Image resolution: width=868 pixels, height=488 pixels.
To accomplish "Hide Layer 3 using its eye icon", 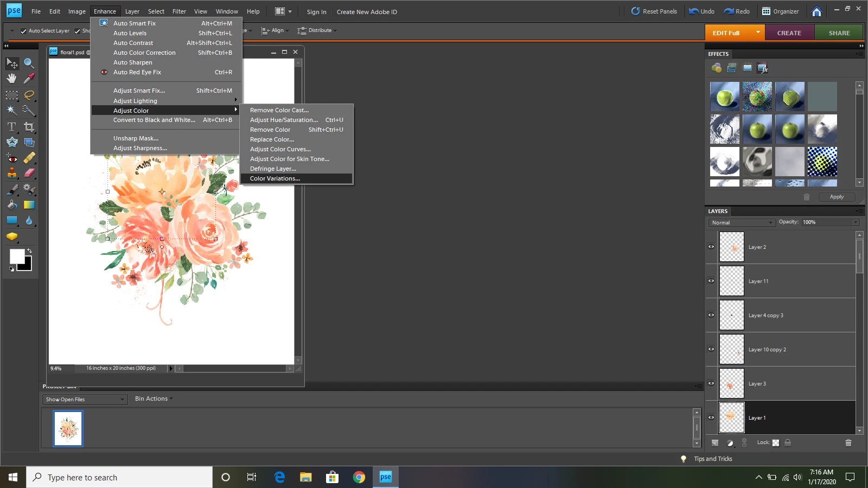I will pos(711,383).
